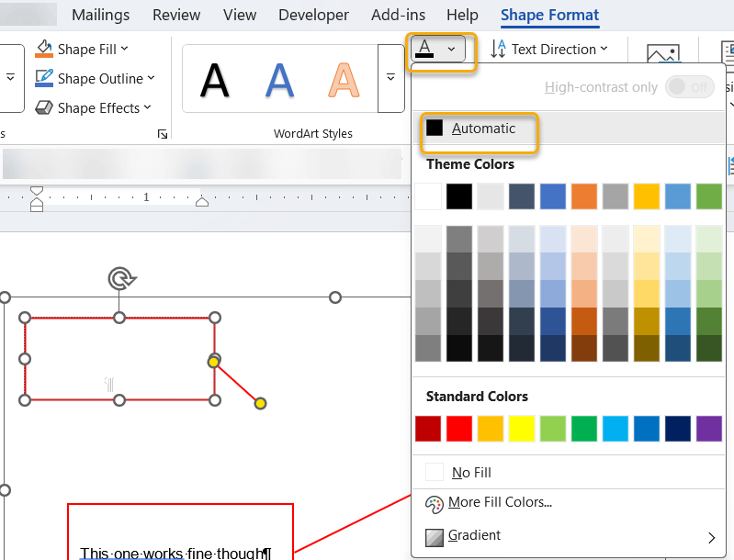
Task: Open the Gradient menu entry
Action: pyautogui.click(x=569, y=536)
